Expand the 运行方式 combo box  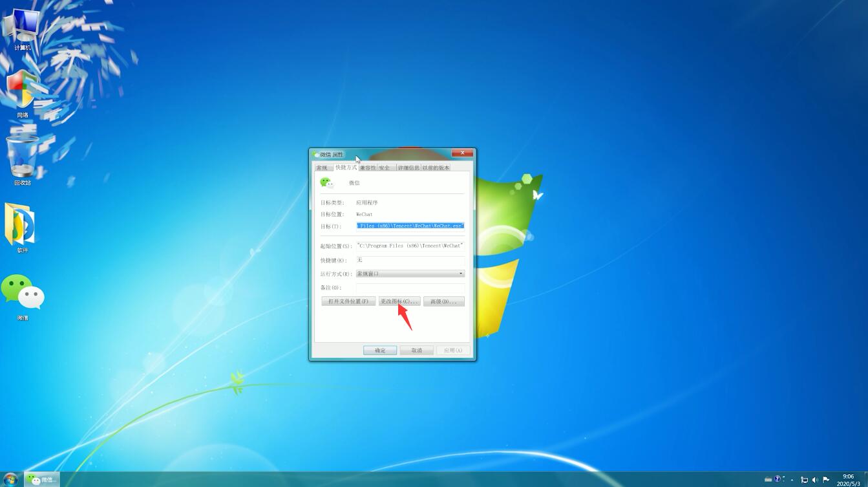pyautogui.click(x=410, y=274)
